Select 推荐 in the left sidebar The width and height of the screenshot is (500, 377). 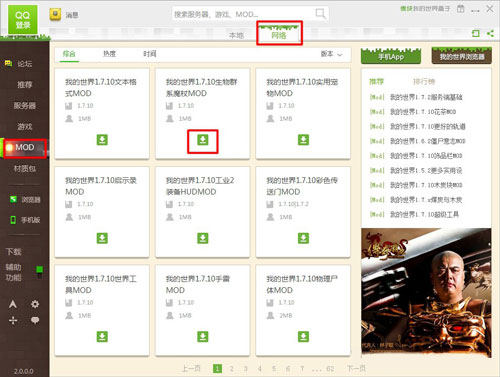(x=25, y=85)
